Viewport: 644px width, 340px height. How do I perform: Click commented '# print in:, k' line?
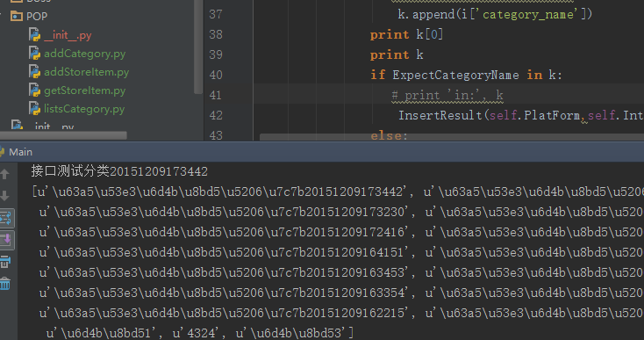(x=447, y=96)
